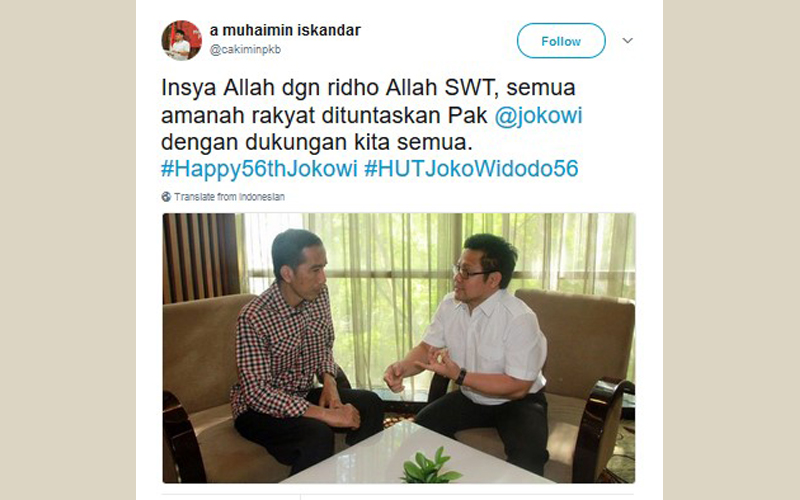Follow a muhaimin iskandar

[x=561, y=41]
